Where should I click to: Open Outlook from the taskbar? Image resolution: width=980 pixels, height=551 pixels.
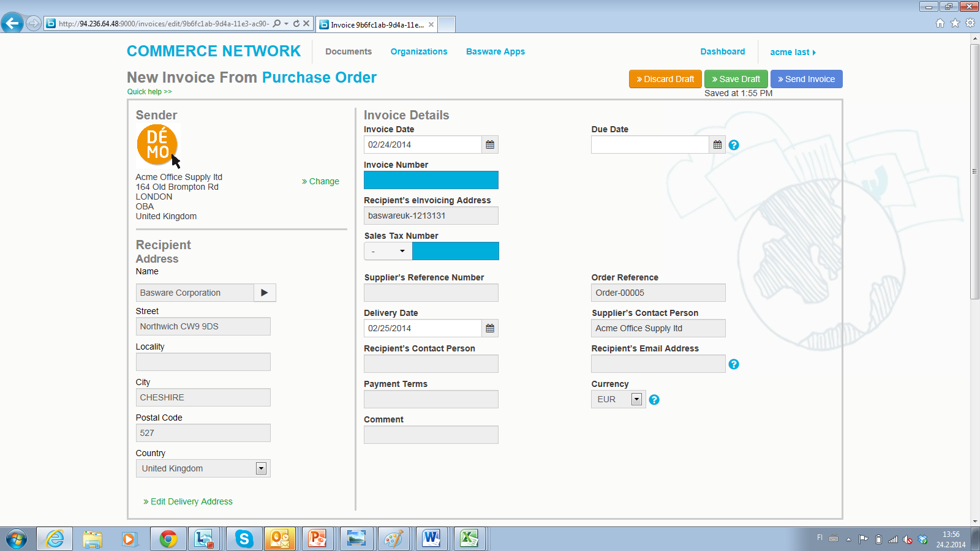click(x=280, y=539)
